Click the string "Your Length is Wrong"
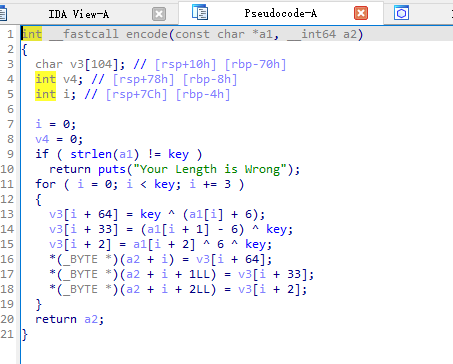Screen dimensions: 453x364 [210, 169]
